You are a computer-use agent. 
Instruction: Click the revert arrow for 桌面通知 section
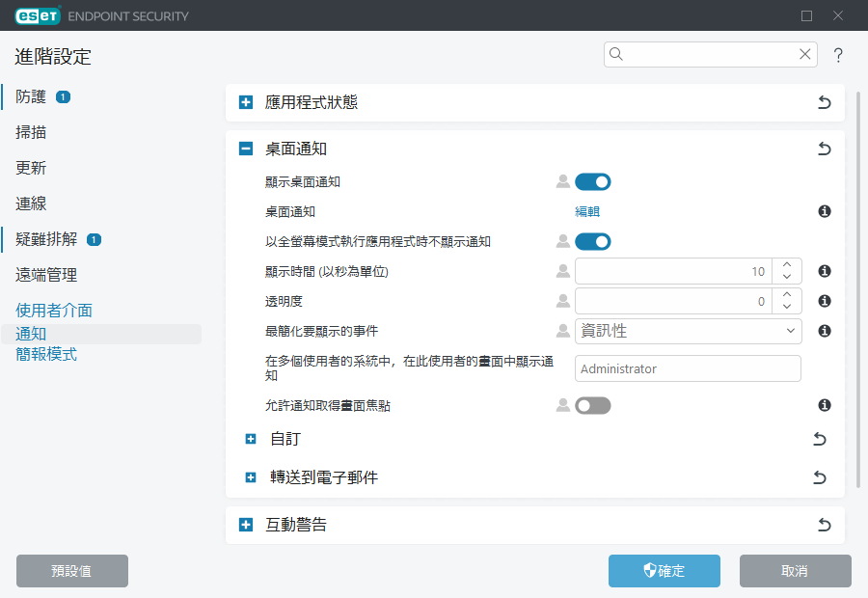pos(824,149)
